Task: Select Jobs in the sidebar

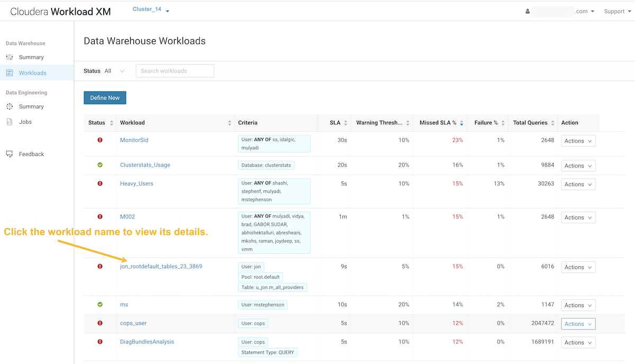Action: [x=25, y=122]
